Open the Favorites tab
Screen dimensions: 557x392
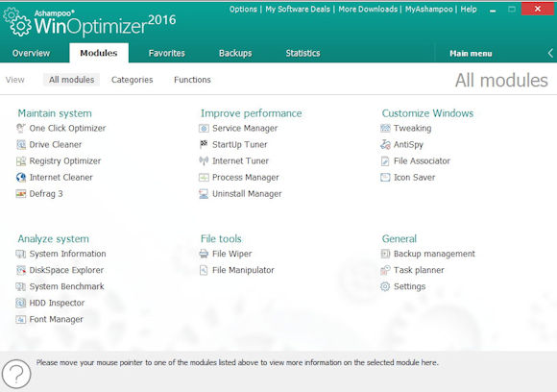pyautogui.click(x=166, y=53)
